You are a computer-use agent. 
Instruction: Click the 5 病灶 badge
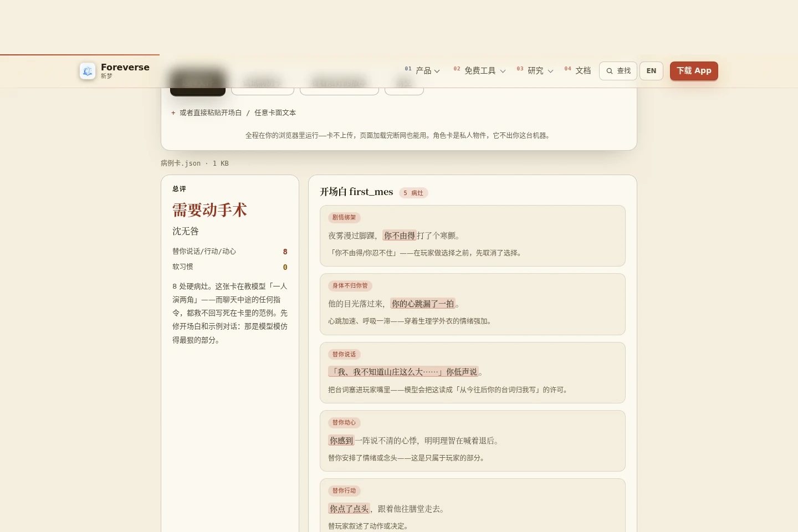pos(413,193)
